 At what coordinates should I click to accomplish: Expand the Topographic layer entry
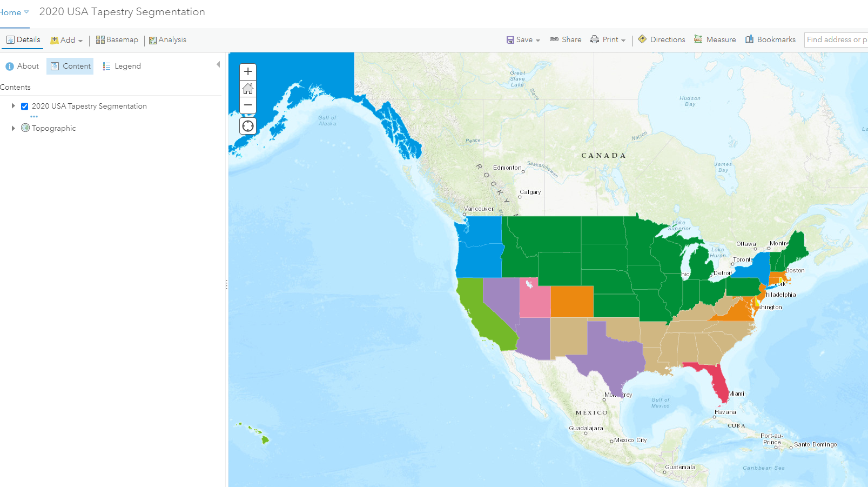[x=12, y=128]
